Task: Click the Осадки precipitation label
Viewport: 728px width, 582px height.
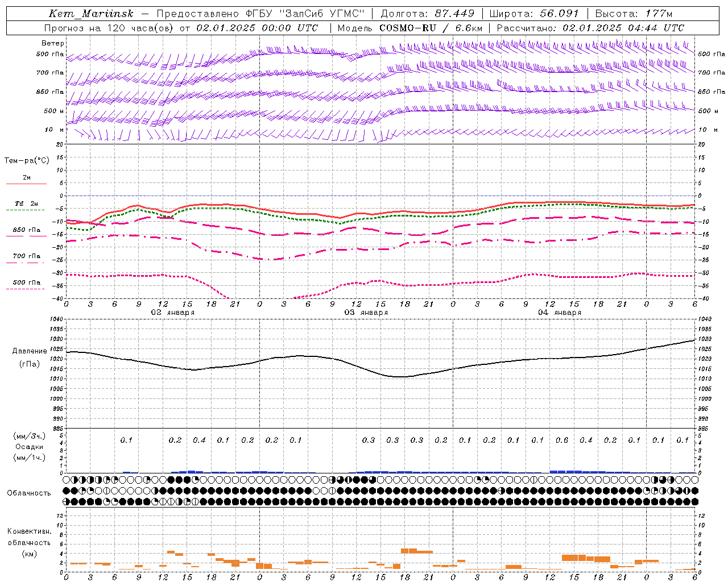Action: click(x=30, y=447)
